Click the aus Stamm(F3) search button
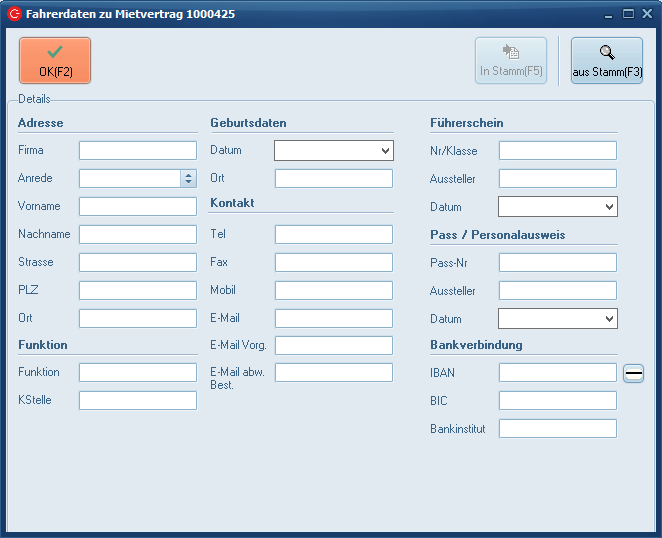This screenshot has height=538, width=662. pyautogui.click(x=607, y=60)
